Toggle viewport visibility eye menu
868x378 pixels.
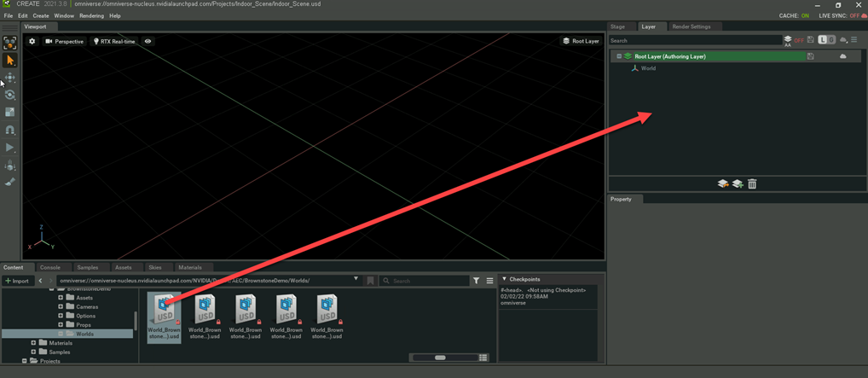pyautogui.click(x=148, y=41)
